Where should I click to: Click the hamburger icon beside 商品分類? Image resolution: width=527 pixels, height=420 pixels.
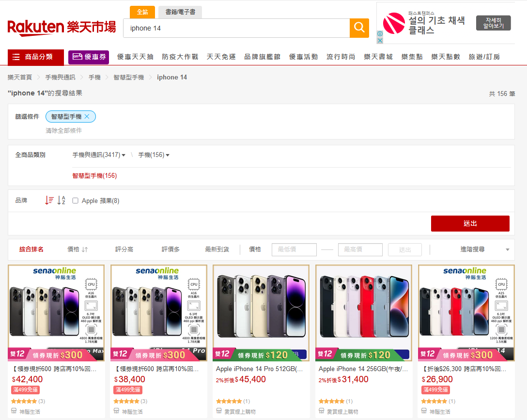(16, 57)
